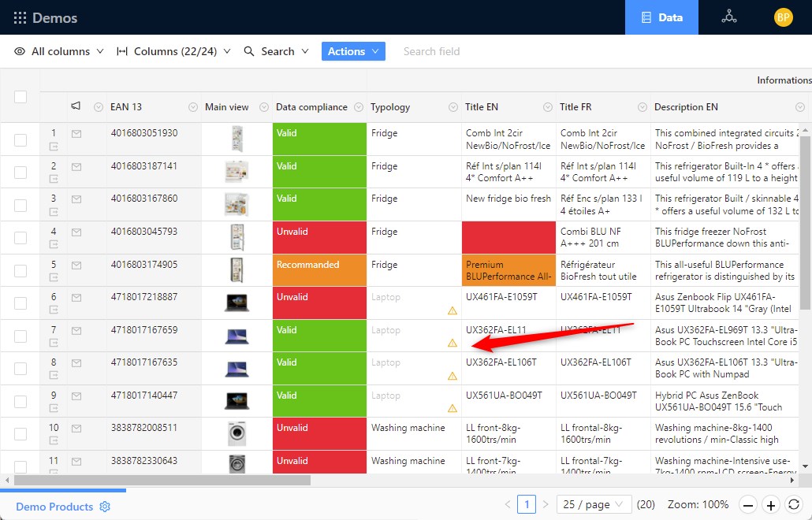This screenshot has width=812, height=520.
Task: Click warning triangle in row 7 Typology
Action: coord(453,343)
